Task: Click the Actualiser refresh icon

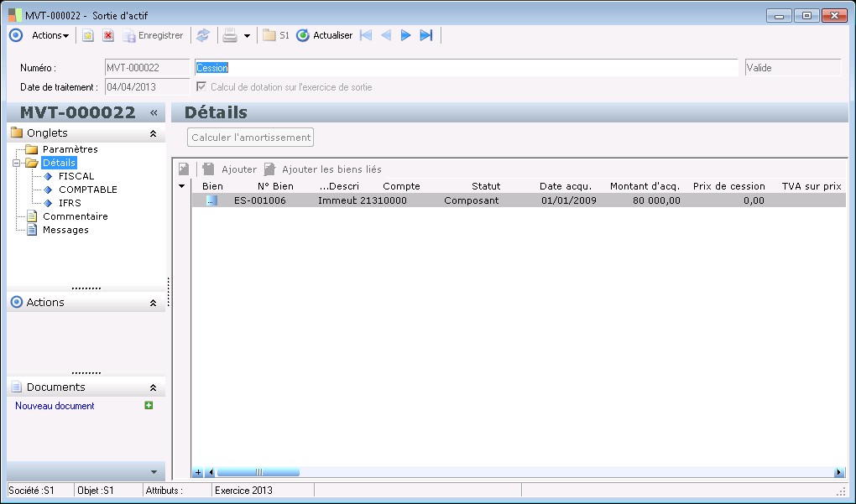Action: (303, 35)
